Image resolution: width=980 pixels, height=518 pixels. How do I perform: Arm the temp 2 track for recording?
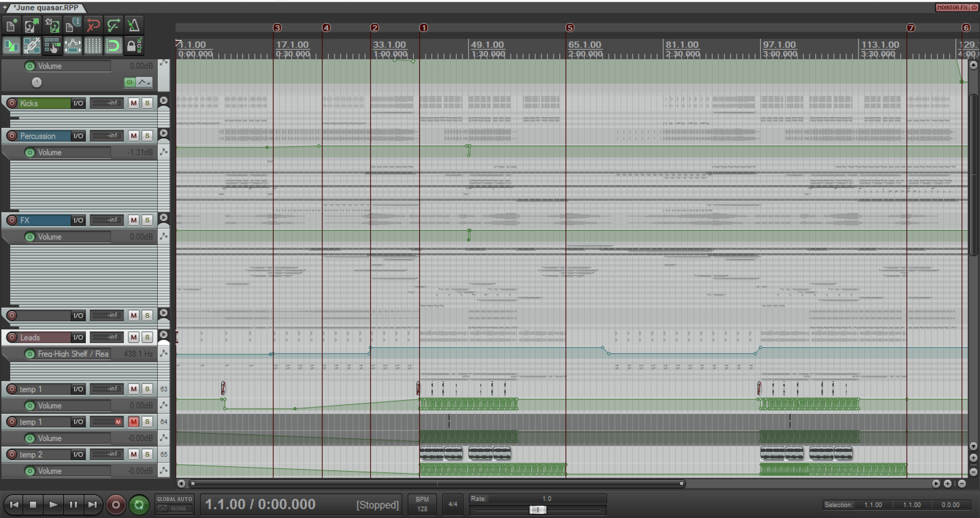[x=12, y=454]
